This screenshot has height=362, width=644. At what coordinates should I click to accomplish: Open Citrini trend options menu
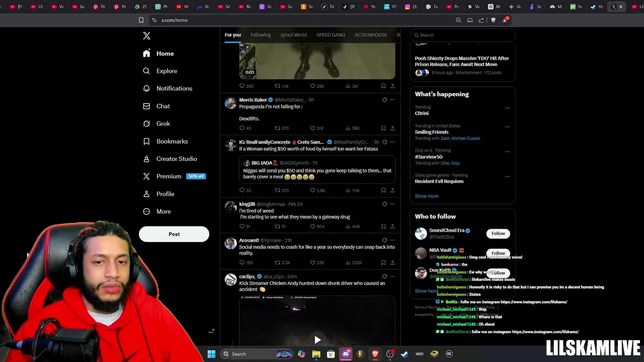(507, 108)
